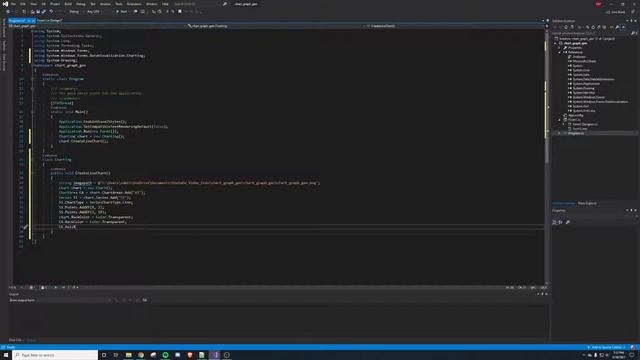
Task: Click the screwdriver quick actions icon in margin
Action: [x=26, y=227]
